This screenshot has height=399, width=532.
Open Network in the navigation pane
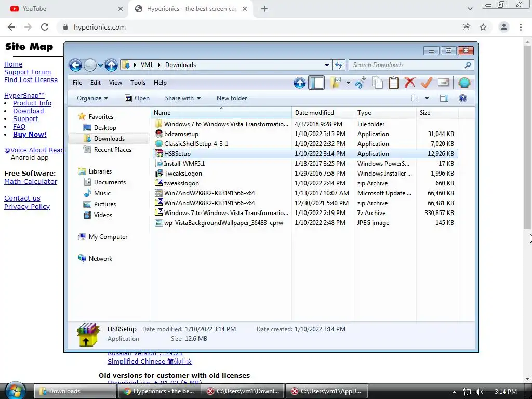click(100, 259)
